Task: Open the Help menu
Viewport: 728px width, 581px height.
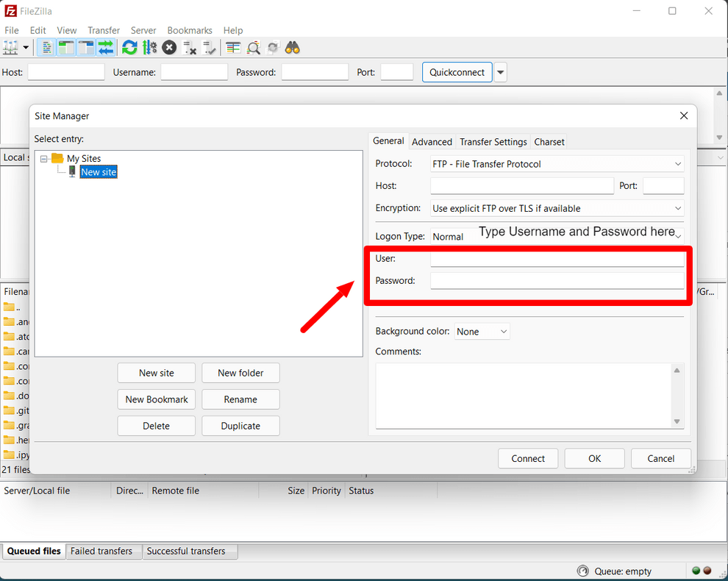Action: point(233,30)
